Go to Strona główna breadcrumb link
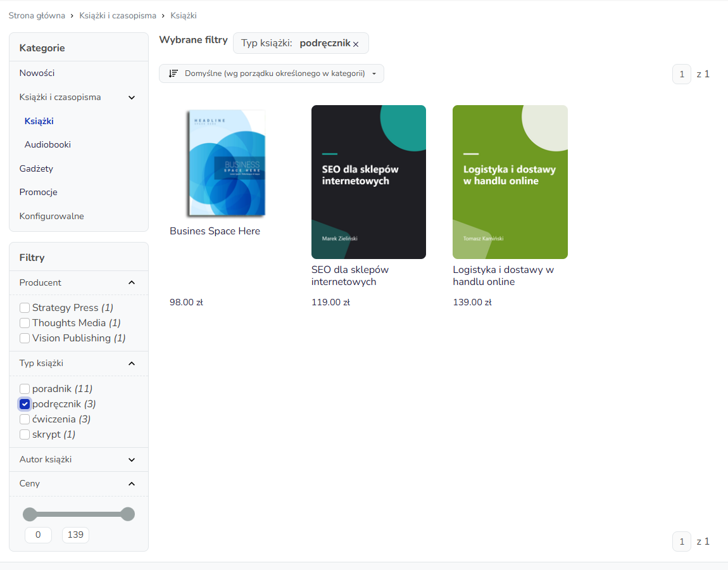The height and width of the screenshot is (570, 728). point(37,15)
